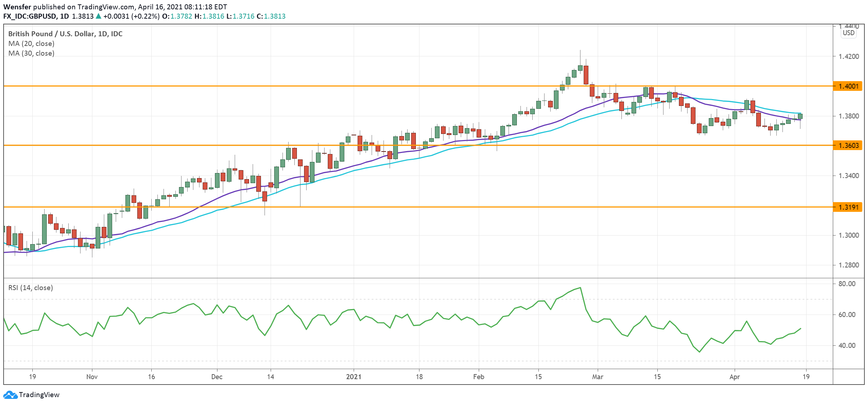Click the orange 1.3603 price level tag
The height and width of the screenshot is (405, 868).
click(848, 145)
